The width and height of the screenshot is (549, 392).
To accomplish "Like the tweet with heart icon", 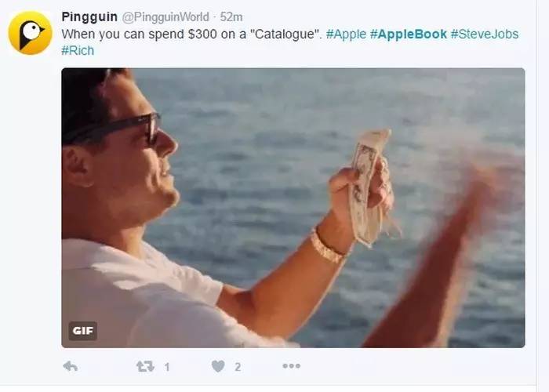I will pos(218,366).
